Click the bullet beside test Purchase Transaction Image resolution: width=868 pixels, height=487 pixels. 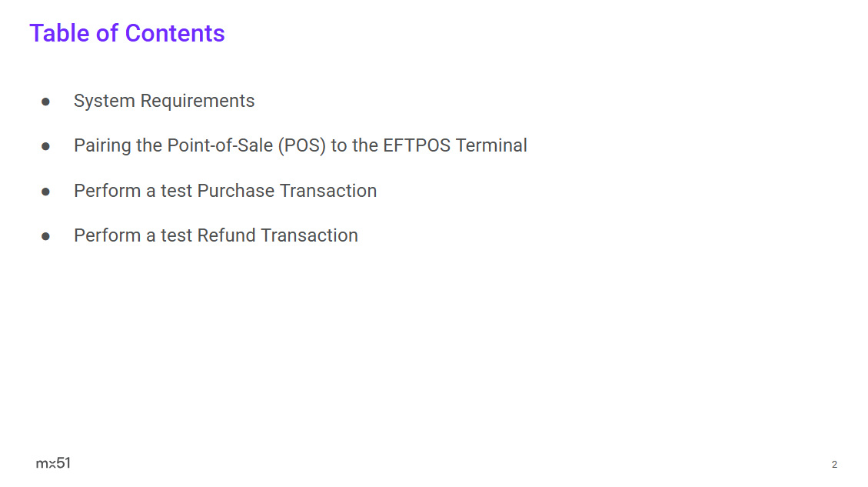coord(45,191)
